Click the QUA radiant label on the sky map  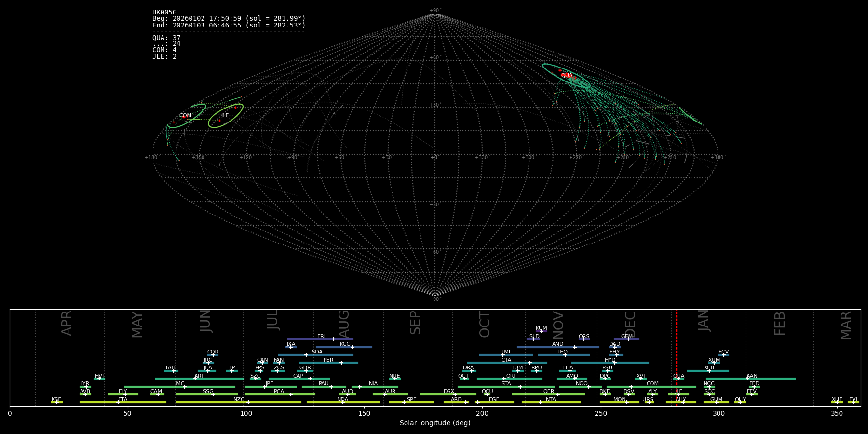coord(567,76)
